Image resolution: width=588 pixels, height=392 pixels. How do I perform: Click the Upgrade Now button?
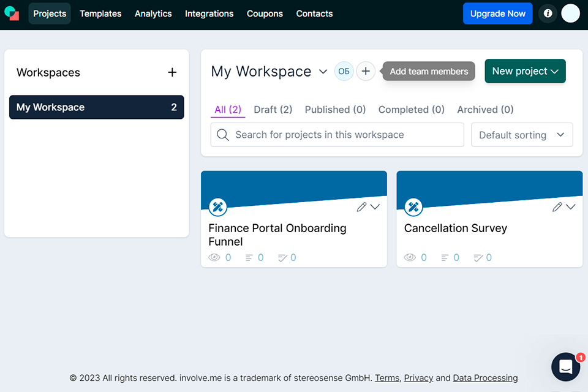pos(497,13)
